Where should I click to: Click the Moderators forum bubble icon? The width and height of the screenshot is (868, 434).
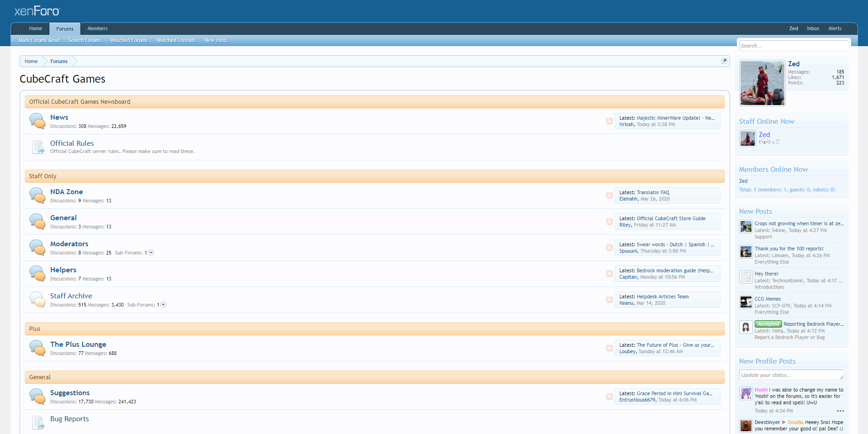(x=37, y=248)
